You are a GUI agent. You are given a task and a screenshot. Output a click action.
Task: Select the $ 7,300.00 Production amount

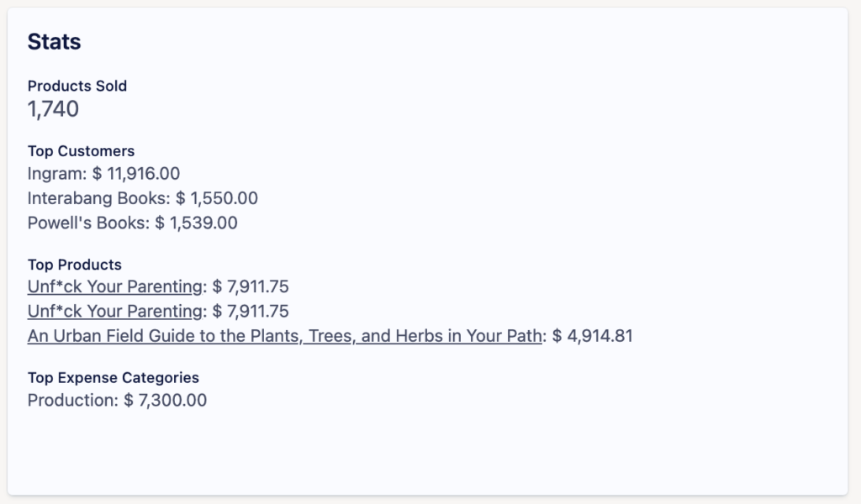coord(166,401)
